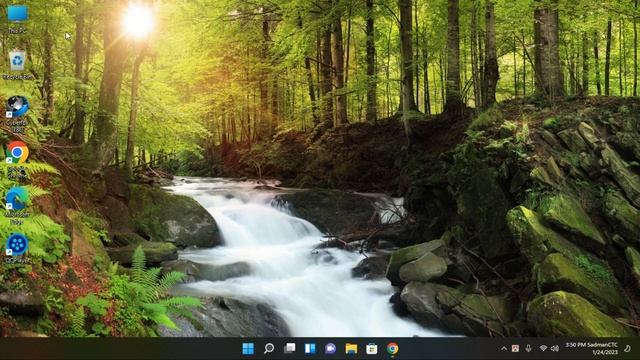Open Focus assist moon icon in the tray
This screenshot has height=360, width=640.
point(627,349)
